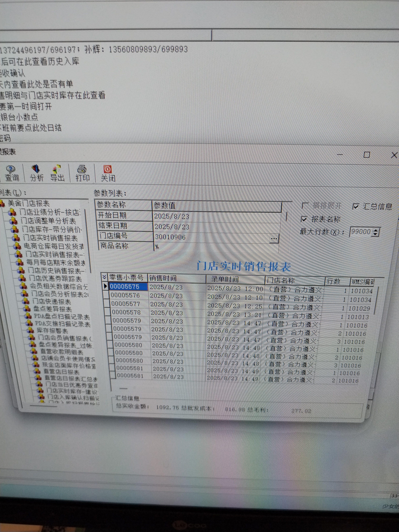
Task: Click the column chooser arrow at grid corner
Action: click(104, 277)
